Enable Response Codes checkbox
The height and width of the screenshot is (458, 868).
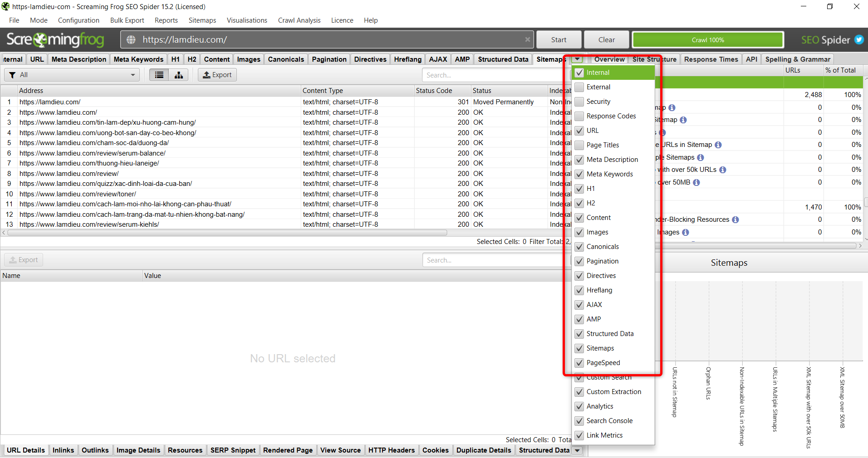point(579,116)
